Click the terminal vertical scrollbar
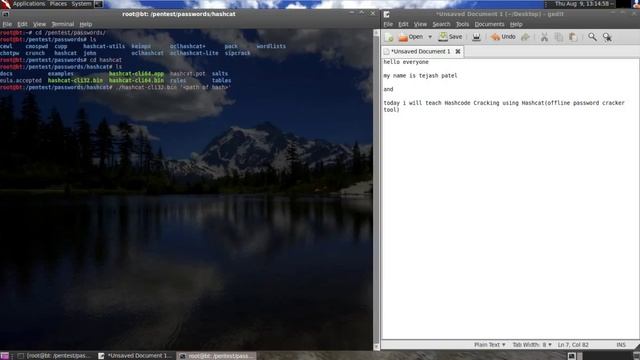Screen dimensions: 640x360 [377, 189]
